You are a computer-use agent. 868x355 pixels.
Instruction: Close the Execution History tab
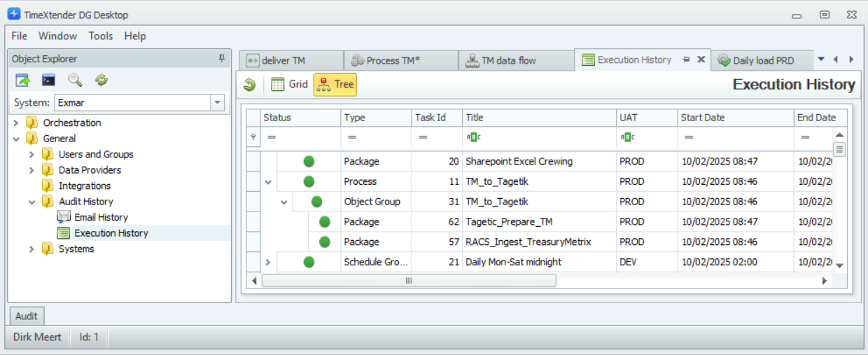(x=701, y=60)
